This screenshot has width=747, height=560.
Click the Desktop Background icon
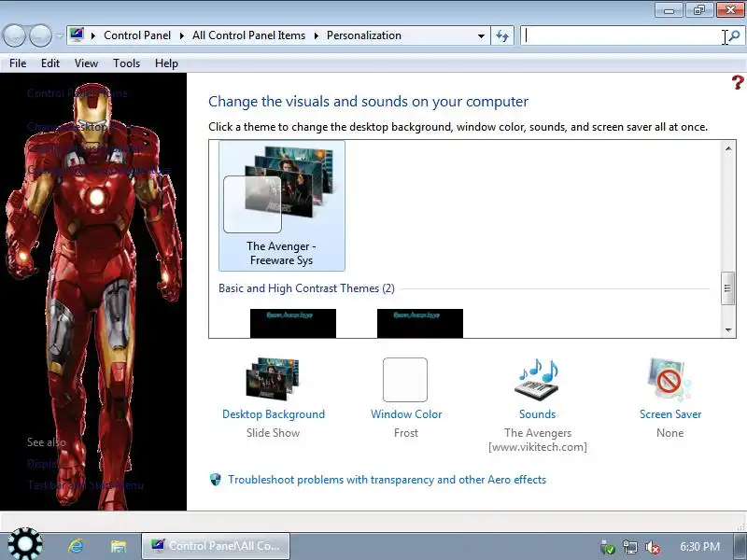pos(273,379)
